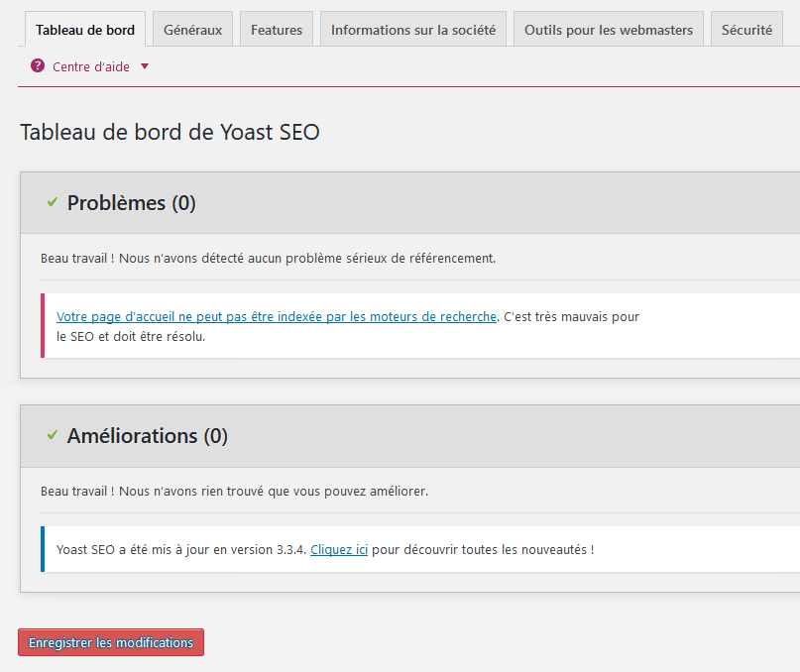Click the Tableau de bord de Yoast SEO heading

pyautogui.click(x=170, y=132)
